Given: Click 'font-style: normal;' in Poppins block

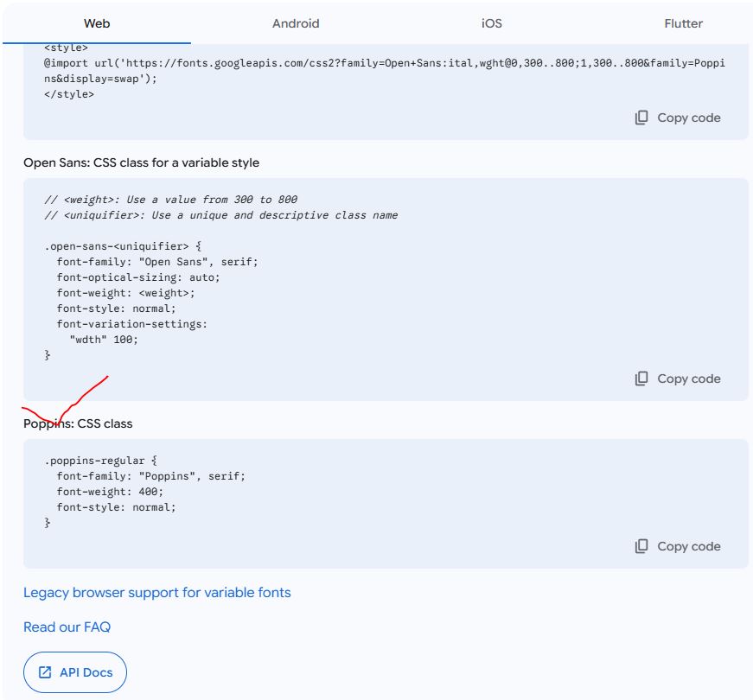Looking at the screenshot, I should [116, 507].
